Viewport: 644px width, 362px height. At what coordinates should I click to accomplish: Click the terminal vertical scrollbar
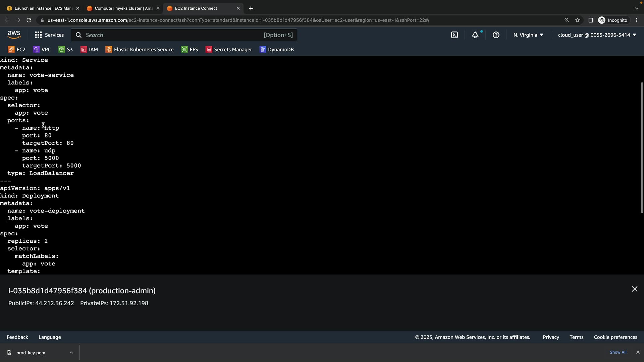click(x=642, y=147)
